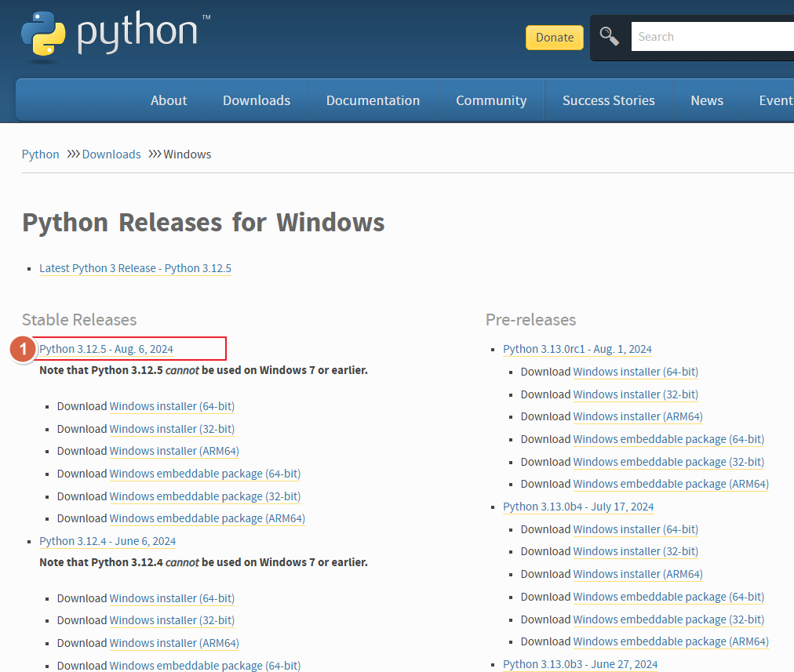The width and height of the screenshot is (794, 672).
Task: Download 3.12.4 Windows installer (64-bit)
Action: pos(172,598)
